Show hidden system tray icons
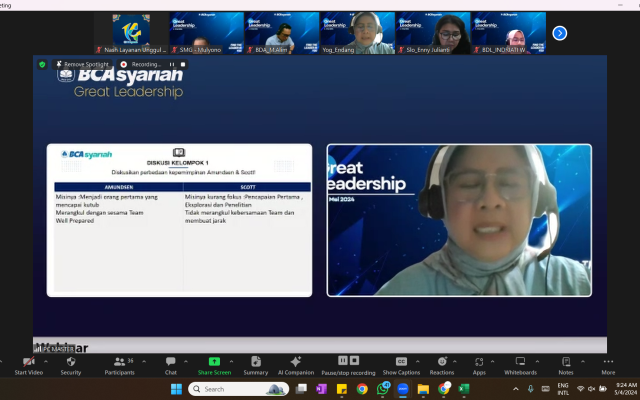 [516, 389]
